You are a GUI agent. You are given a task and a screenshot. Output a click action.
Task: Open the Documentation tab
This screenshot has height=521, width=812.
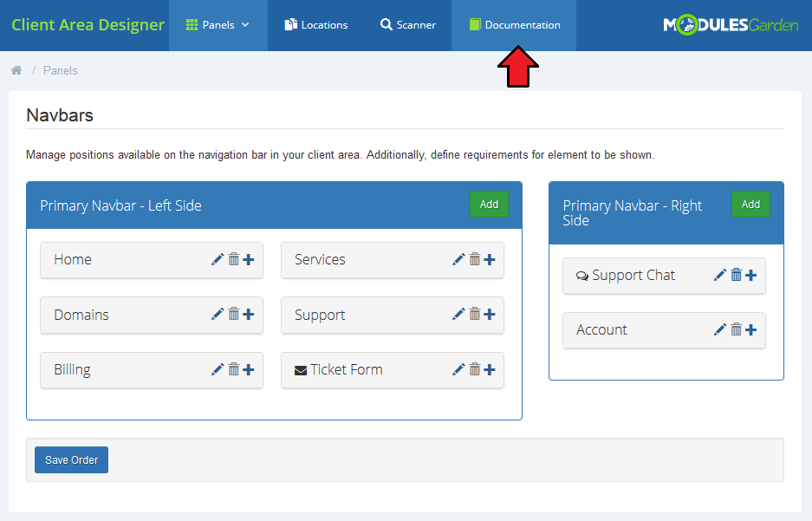point(514,25)
